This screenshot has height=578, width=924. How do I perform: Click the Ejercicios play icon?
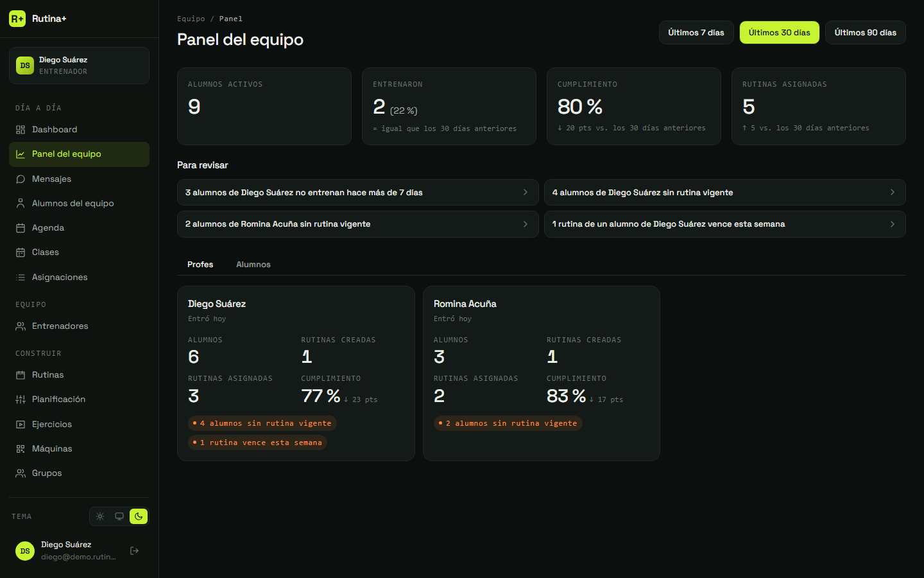tap(21, 425)
